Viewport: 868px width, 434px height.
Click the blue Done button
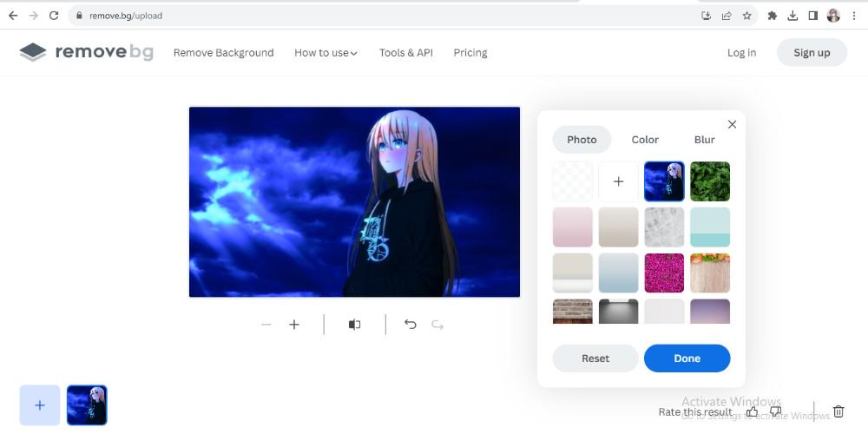(687, 358)
